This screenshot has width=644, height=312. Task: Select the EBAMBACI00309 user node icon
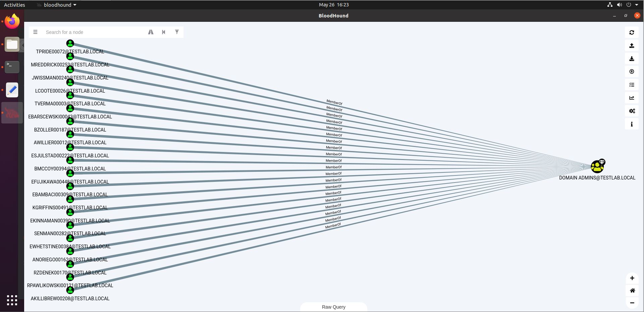click(70, 186)
